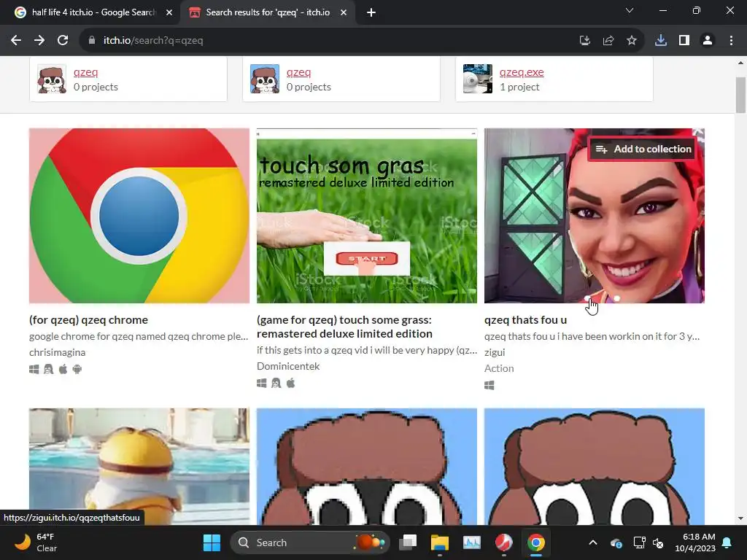Click Windows icon under touch some grass
Image resolution: width=747 pixels, height=560 pixels.
(262, 383)
